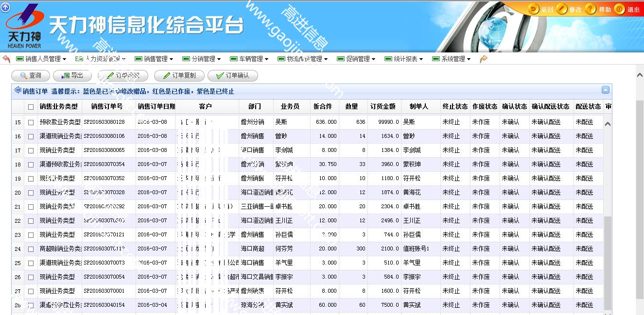Viewport: 644px width, 315px height.
Task: Click the red back arrow in menu bar
Action: (x=6, y=59)
